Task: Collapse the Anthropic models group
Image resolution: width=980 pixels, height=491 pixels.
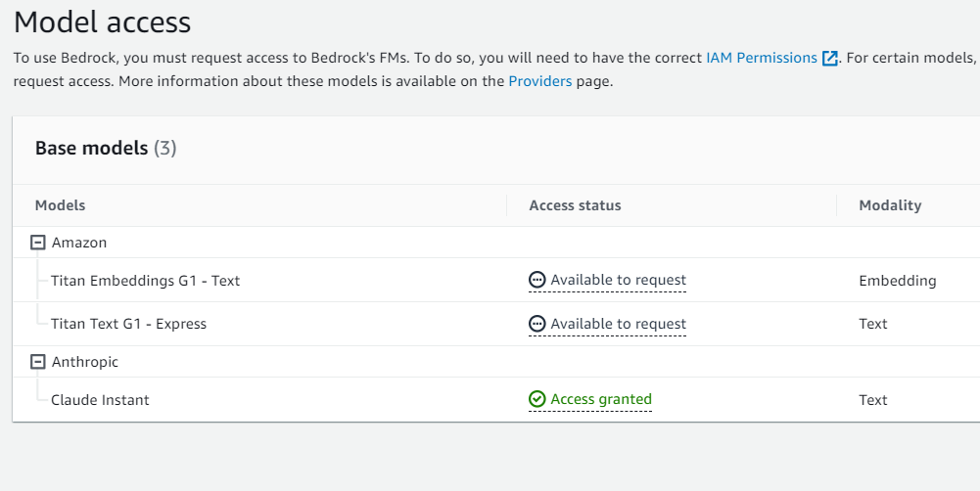Action: [x=38, y=362]
